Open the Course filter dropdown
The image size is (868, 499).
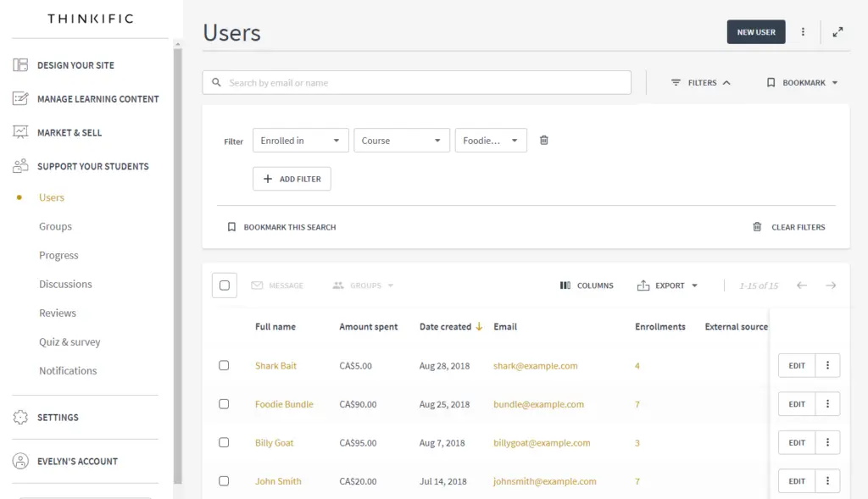(x=401, y=141)
